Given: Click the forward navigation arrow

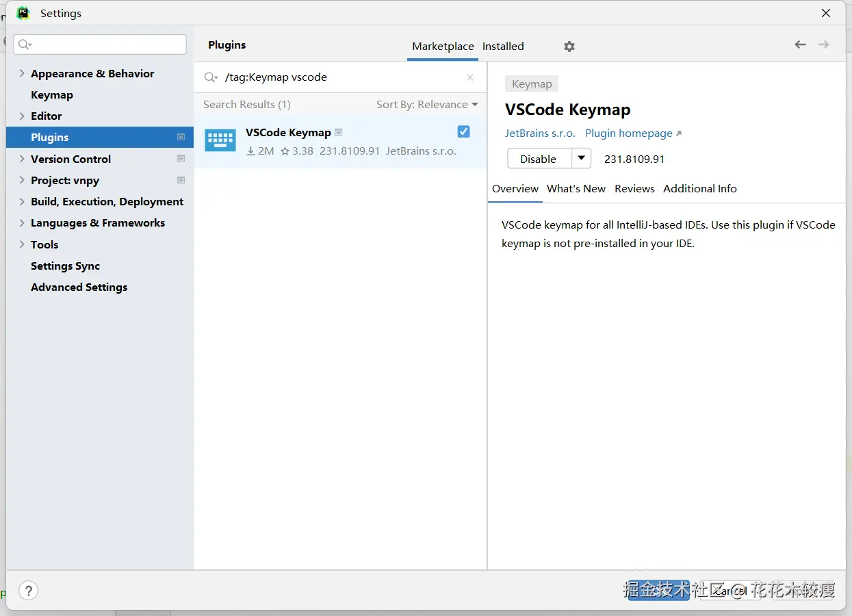Looking at the screenshot, I should [824, 44].
